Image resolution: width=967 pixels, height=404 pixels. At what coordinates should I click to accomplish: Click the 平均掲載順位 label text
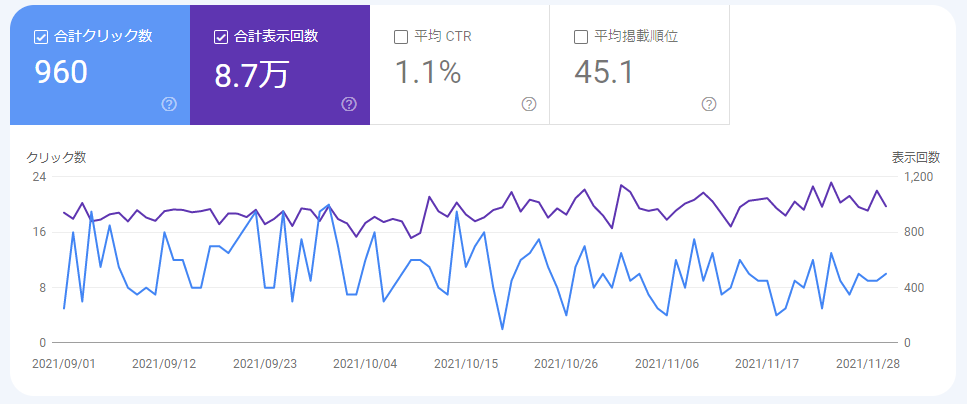[636, 36]
